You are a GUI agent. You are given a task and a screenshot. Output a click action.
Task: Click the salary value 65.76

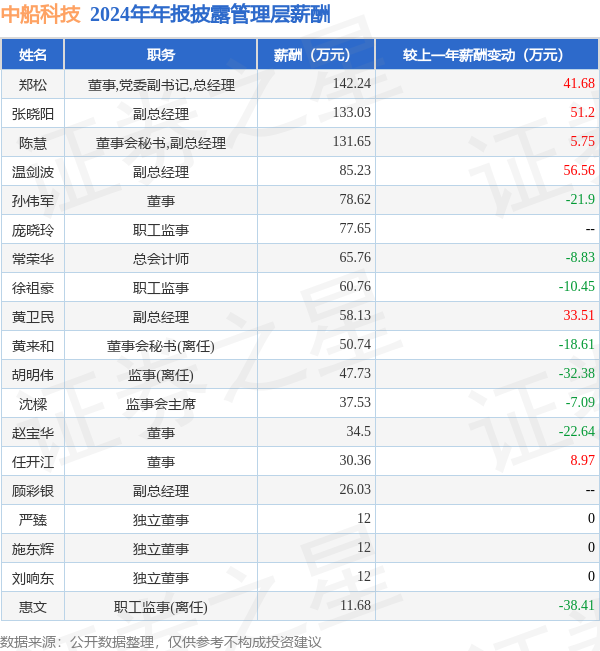[355, 257]
